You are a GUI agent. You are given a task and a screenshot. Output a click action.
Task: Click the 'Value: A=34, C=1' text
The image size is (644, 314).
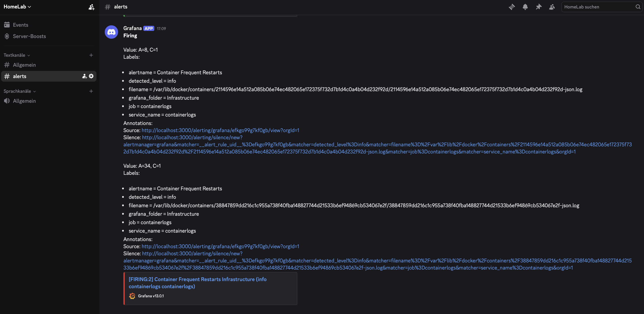[142, 166]
